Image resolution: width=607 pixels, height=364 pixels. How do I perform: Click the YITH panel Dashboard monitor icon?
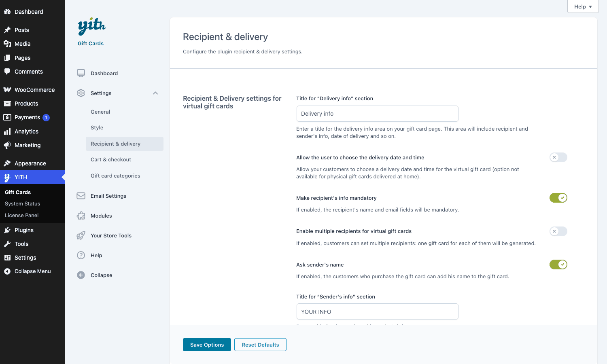[81, 73]
